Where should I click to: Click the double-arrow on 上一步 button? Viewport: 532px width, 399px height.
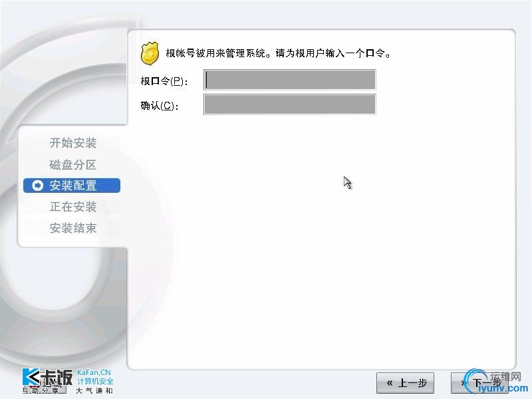[390, 383]
